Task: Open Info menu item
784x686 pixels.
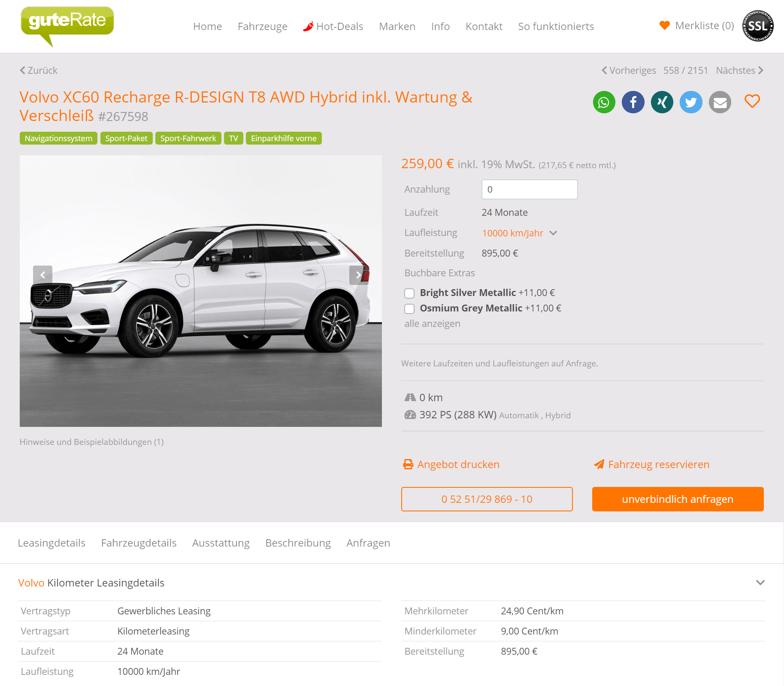Action: [440, 27]
